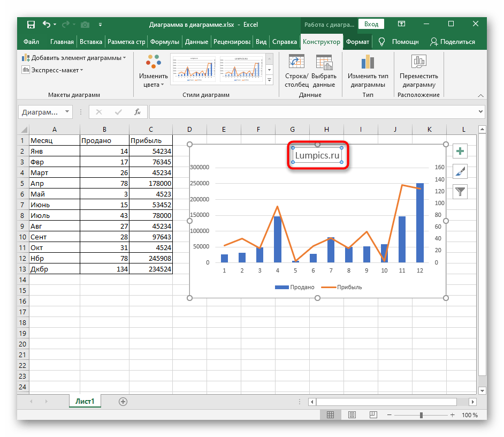Collapse the ribbon with chevron arrow
This screenshot has height=437, width=504.
(480, 95)
